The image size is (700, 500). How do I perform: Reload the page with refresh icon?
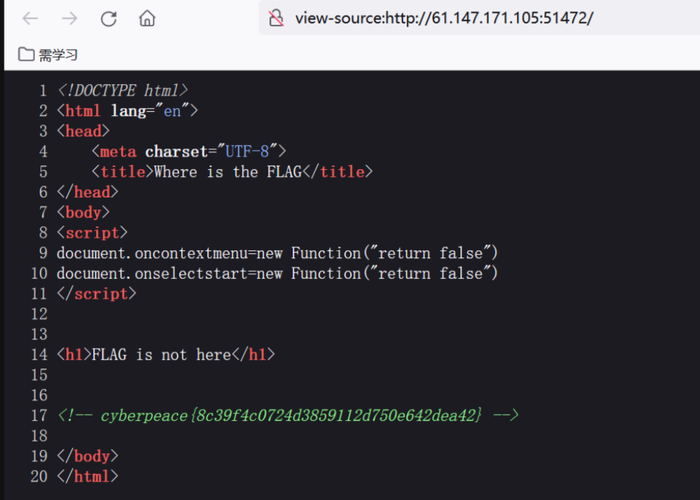coord(108,18)
